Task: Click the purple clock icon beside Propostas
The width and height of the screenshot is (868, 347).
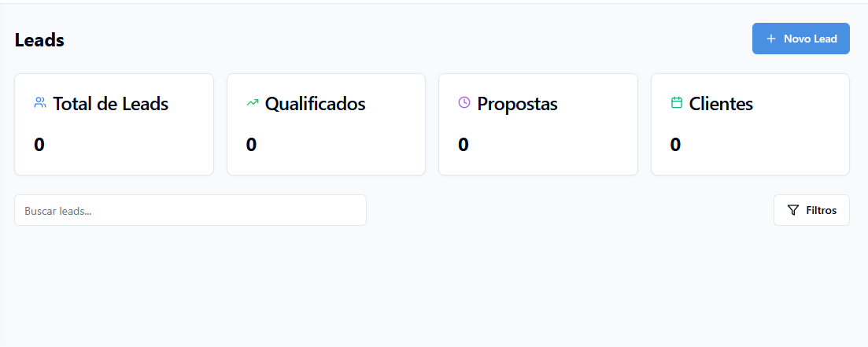Action: point(464,102)
